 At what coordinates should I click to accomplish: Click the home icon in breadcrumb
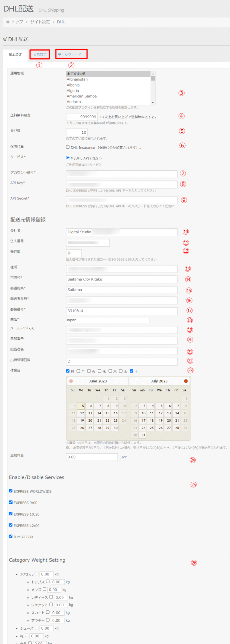[8, 22]
